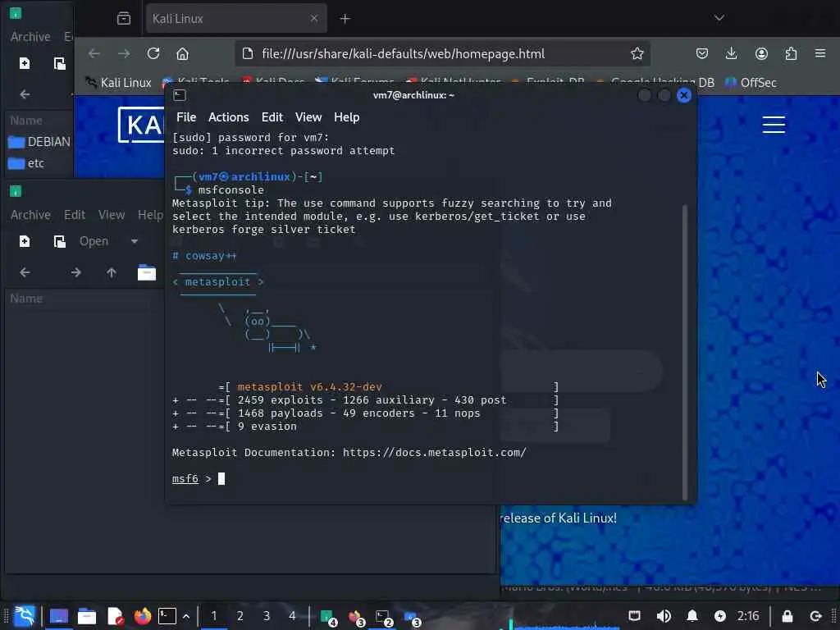
Task: Open the Edit menu in the lower archive window
Action: pyautogui.click(x=75, y=215)
